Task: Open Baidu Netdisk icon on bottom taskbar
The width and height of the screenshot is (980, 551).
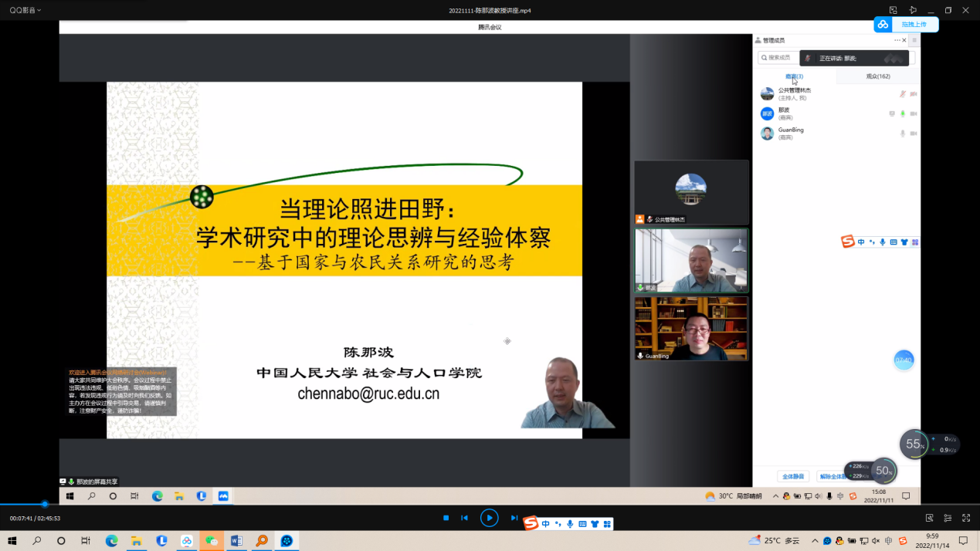Action: click(x=186, y=541)
